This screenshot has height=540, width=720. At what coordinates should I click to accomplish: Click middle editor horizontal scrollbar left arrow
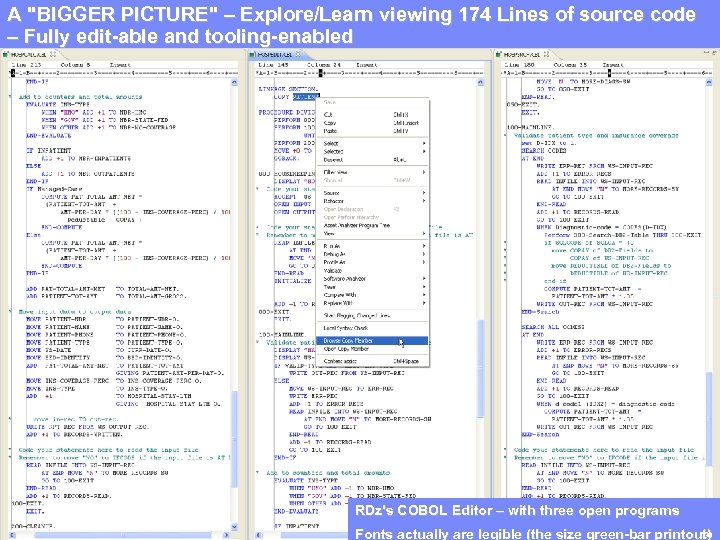(259, 535)
